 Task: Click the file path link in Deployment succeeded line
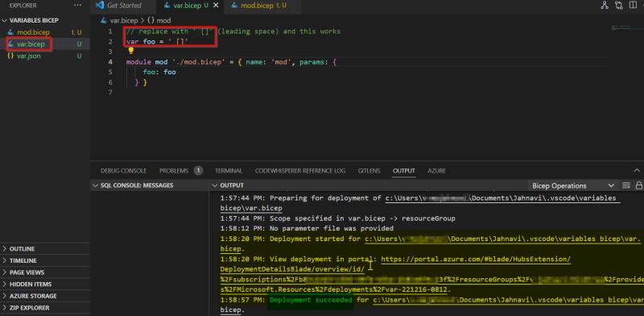(509, 300)
